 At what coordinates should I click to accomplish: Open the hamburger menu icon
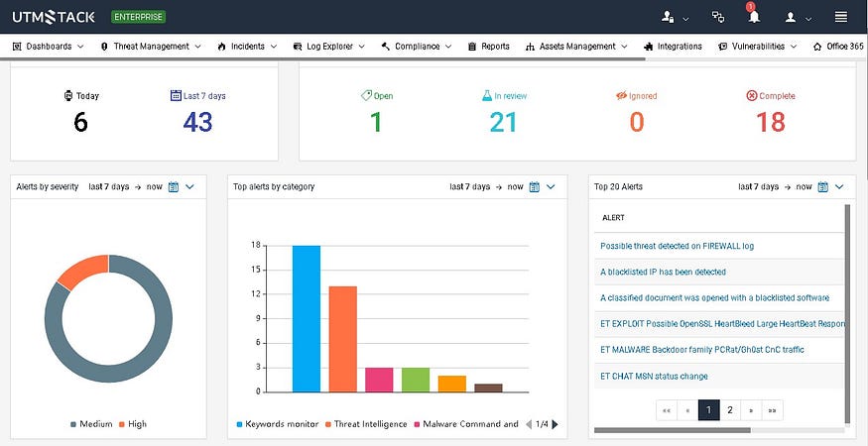(841, 17)
